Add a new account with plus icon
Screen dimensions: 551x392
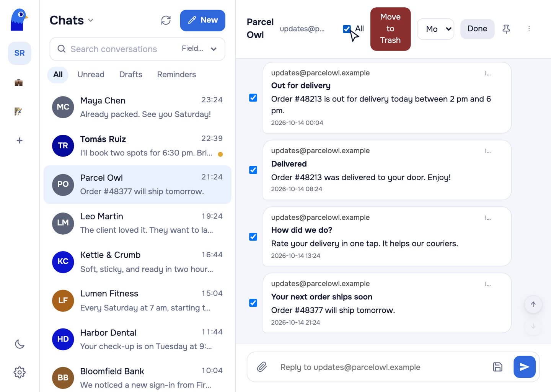20,140
